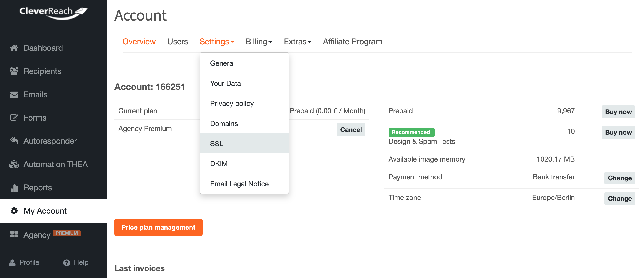Screen dimensions: 644x278
Task: Click the Price plan management button
Action: coord(158,227)
